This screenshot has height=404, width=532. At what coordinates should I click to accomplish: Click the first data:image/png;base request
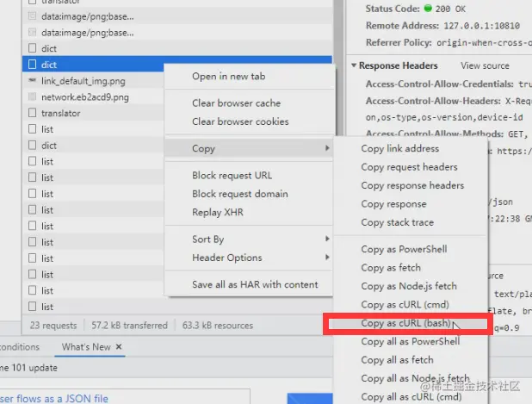pos(87,16)
